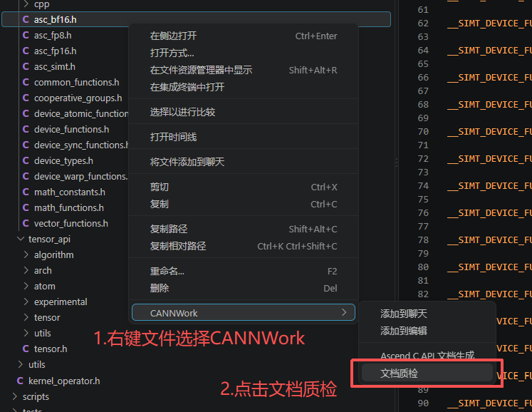Click the C icon of tensor.h
Screen dimensions: 532x412
(x=26, y=349)
